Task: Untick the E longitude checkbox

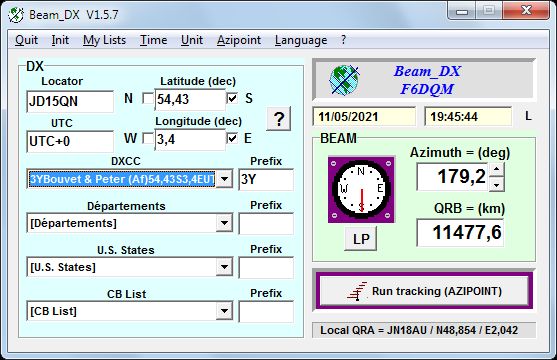Action: point(232,138)
